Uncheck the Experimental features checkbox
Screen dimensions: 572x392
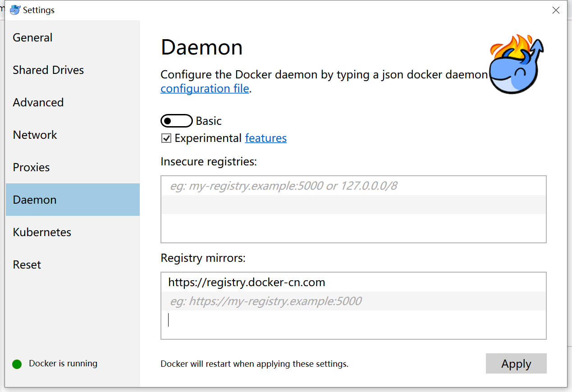(166, 138)
